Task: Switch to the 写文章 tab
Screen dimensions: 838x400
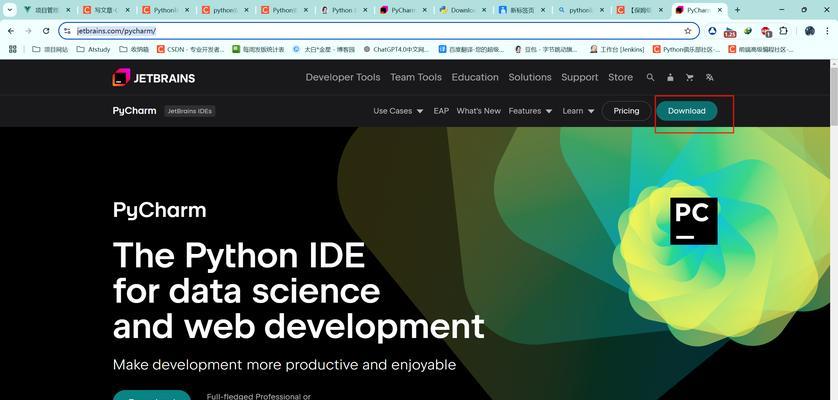Action: click(107, 10)
